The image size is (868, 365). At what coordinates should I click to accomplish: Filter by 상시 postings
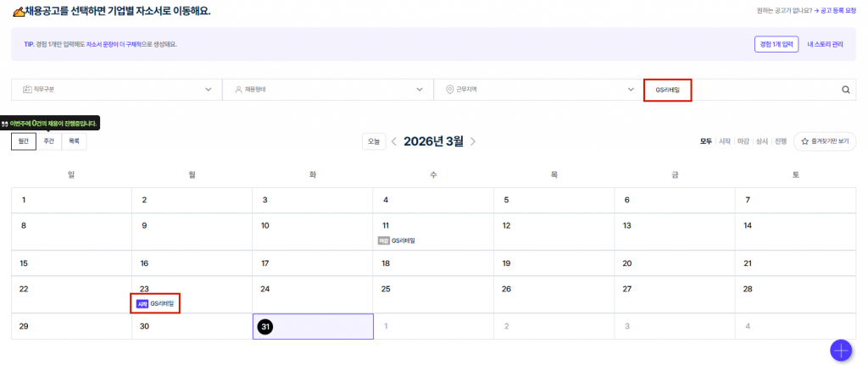761,141
